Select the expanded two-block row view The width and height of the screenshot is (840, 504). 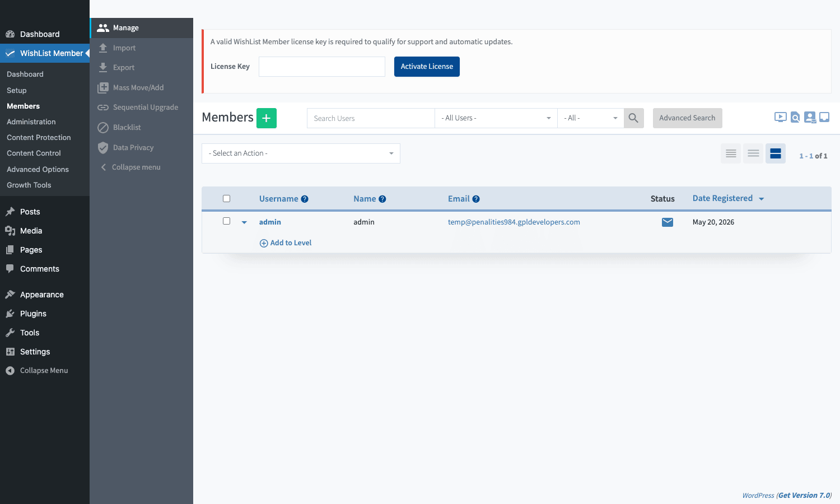776,153
